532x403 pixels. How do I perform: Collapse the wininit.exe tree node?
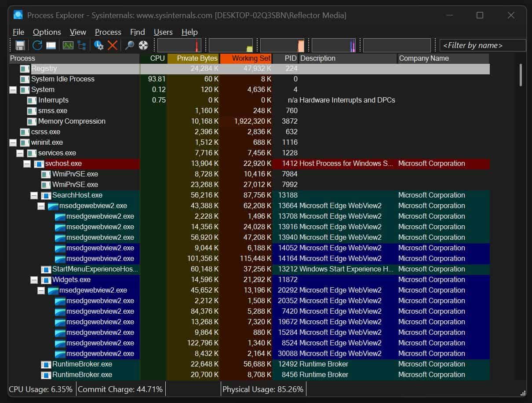[x=13, y=143]
